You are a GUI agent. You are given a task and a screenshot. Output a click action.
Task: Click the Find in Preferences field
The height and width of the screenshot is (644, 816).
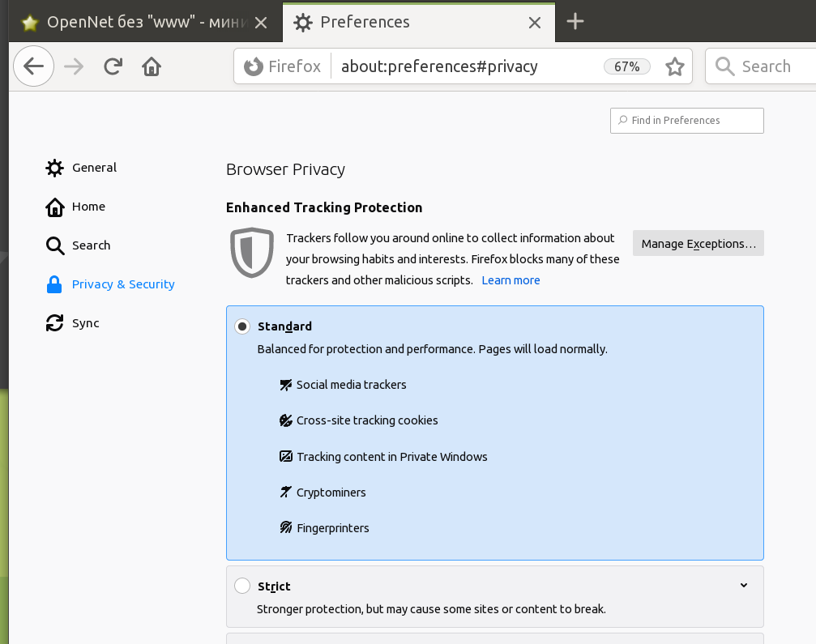(x=687, y=121)
